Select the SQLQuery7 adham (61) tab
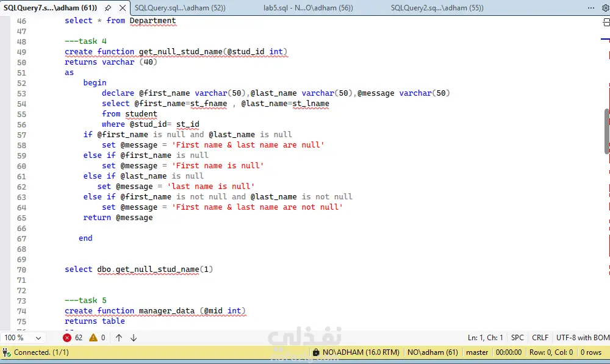 coord(50,8)
